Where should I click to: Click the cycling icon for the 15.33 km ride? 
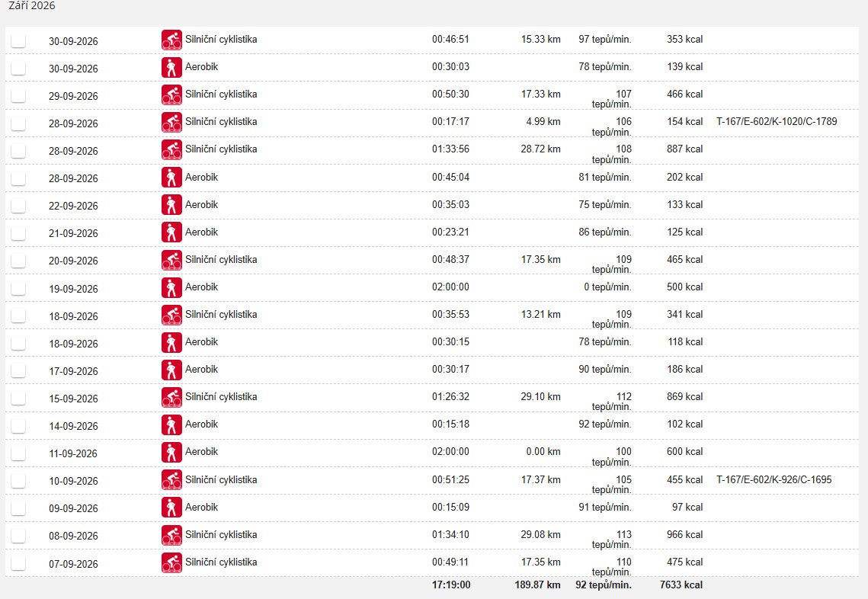[x=171, y=40]
